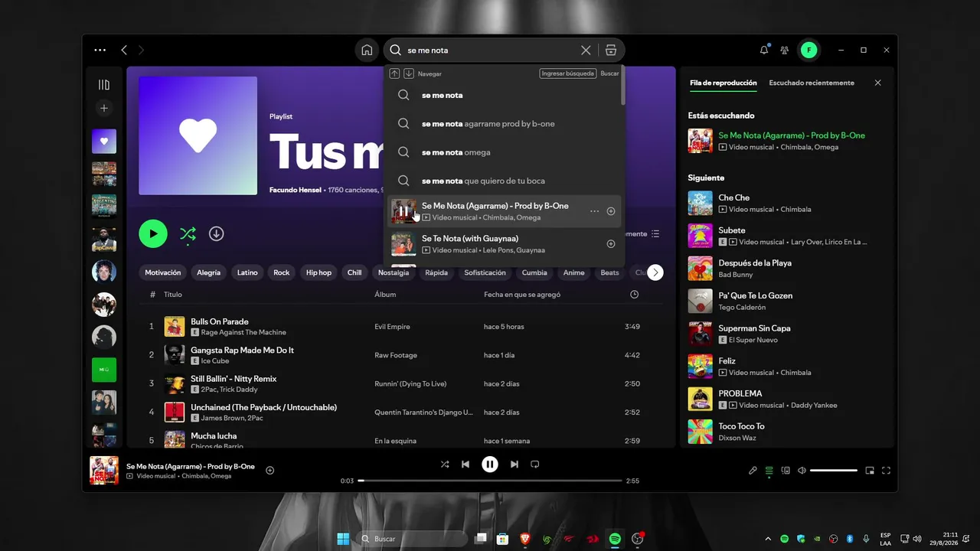
Task: Enter full screen mode icon
Action: pos(887,471)
